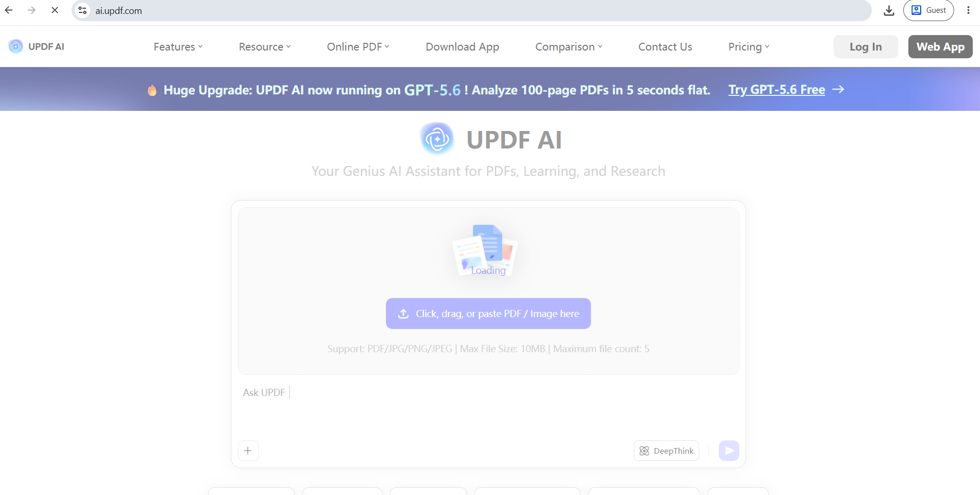
Task: Open the Contact Us page
Action: (x=665, y=47)
